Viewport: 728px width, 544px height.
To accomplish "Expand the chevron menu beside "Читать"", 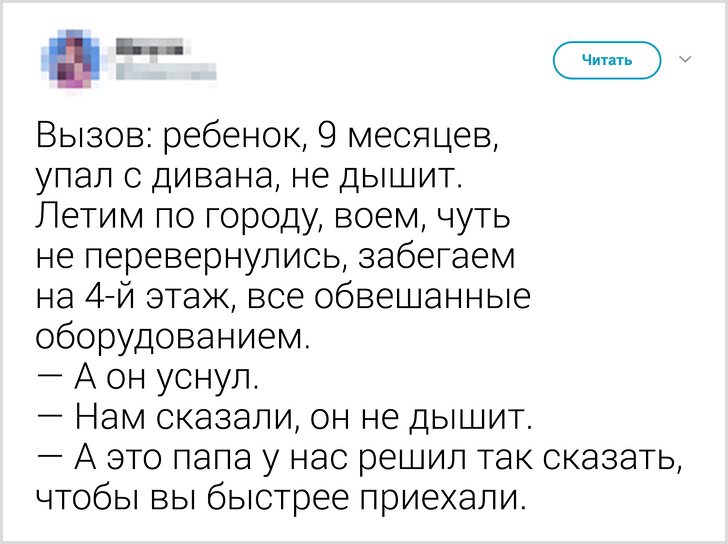I will click(686, 60).
